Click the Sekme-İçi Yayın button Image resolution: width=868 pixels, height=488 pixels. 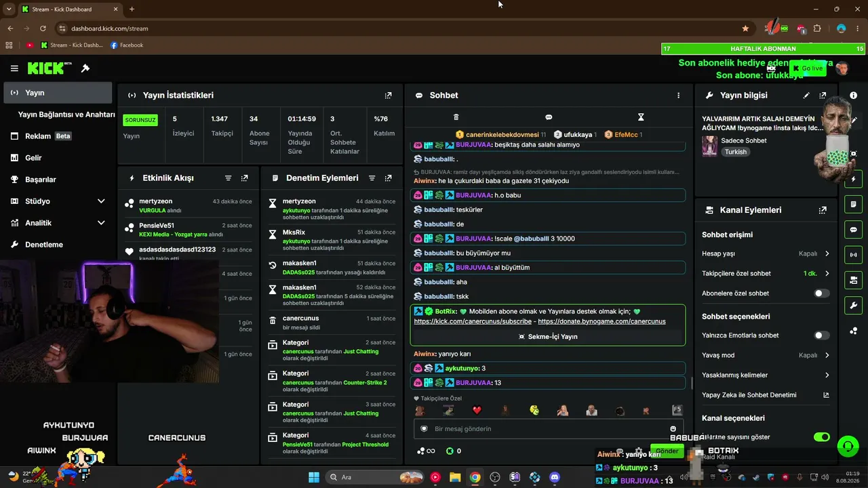click(x=548, y=336)
